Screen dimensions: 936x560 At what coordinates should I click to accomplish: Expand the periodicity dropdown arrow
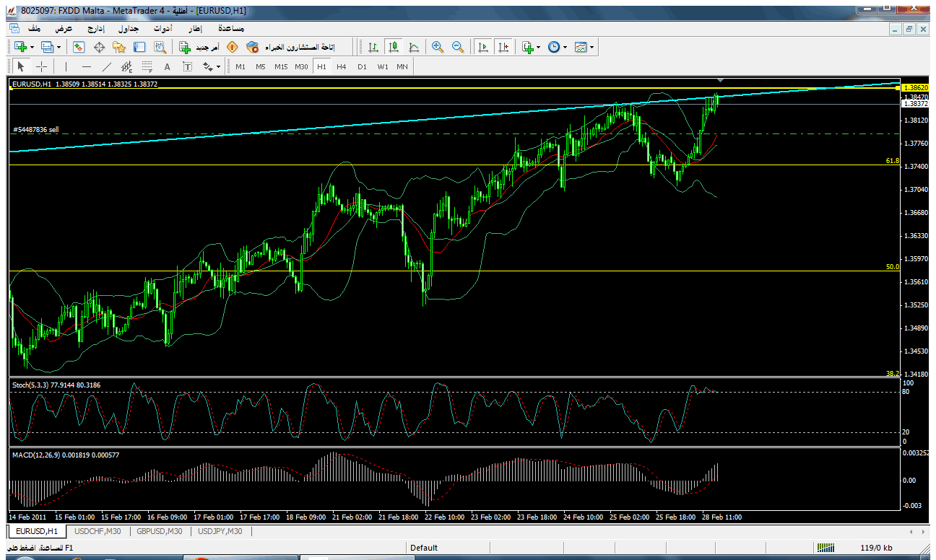565,47
